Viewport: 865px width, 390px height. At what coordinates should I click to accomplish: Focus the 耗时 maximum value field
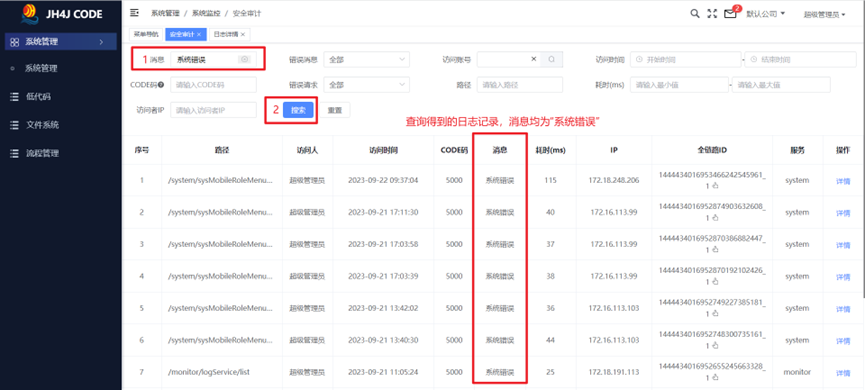(781, 84)
